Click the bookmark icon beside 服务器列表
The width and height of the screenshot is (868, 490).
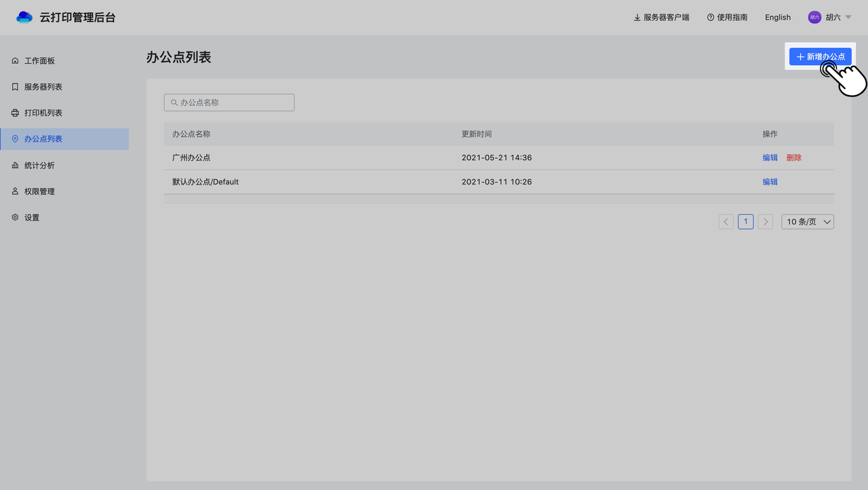[15, 87]
